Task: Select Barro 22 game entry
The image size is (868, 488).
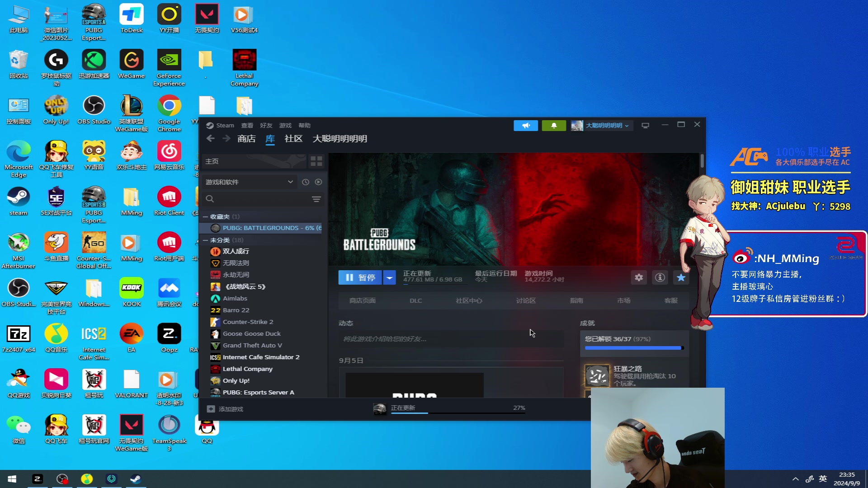Action: coord(236,310)
